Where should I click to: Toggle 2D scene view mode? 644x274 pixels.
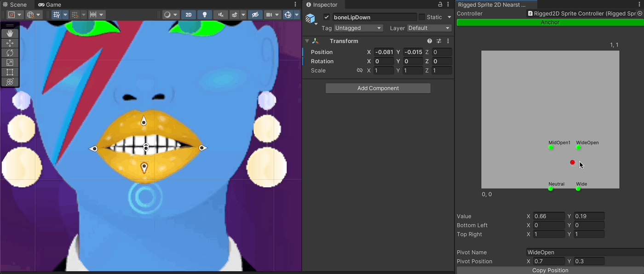point(189,15)
